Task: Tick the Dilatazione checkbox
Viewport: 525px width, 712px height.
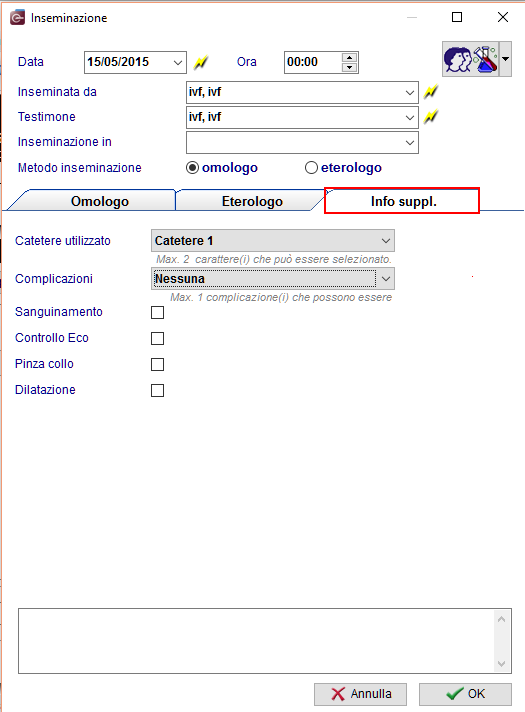Action: (x=158, y=391)
